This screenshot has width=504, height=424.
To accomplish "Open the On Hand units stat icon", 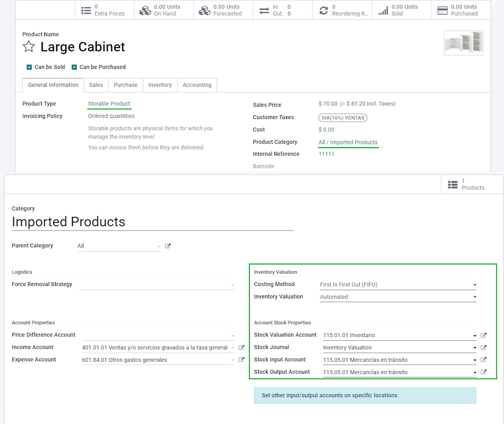I will [145, 9].
